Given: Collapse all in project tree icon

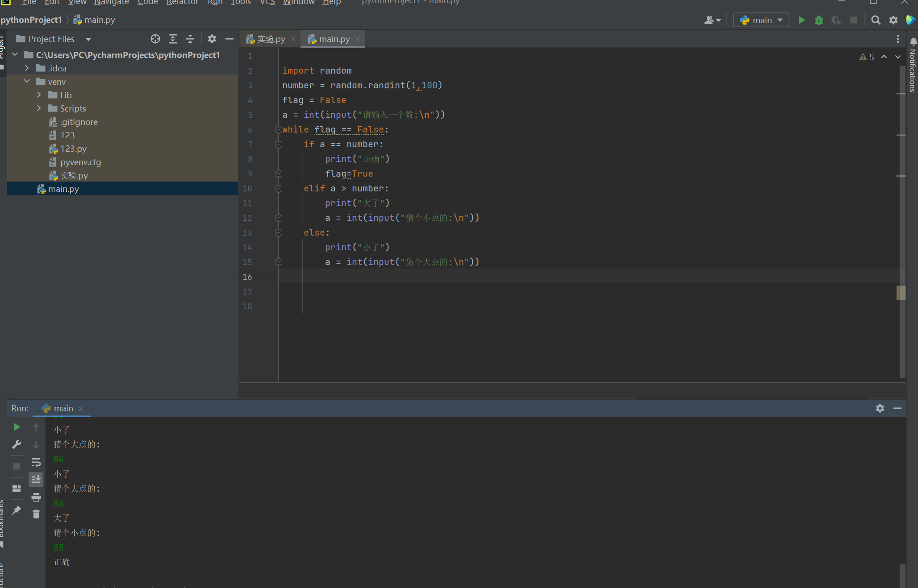Looking at the screenshot, I should (x=190, y=39).
